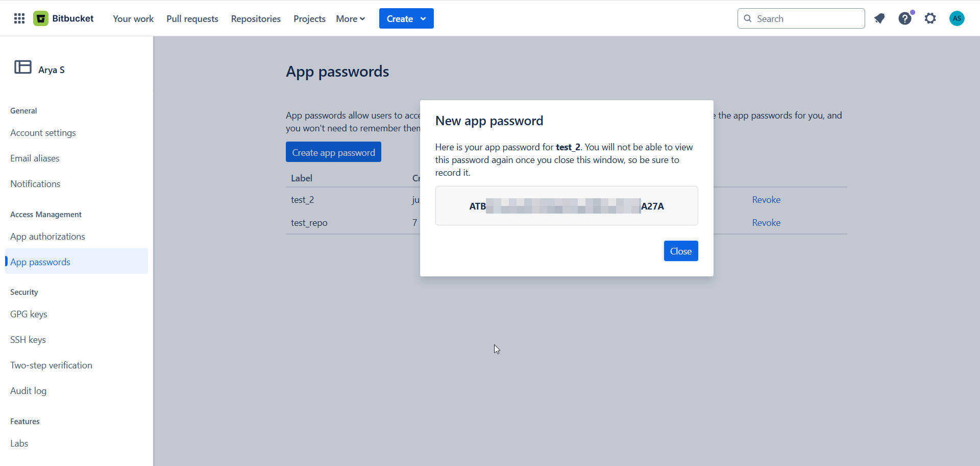Revoke the test_2 app password
This screenshot has width=980, height=466.
pyautogui.click(x=766, y=199)
